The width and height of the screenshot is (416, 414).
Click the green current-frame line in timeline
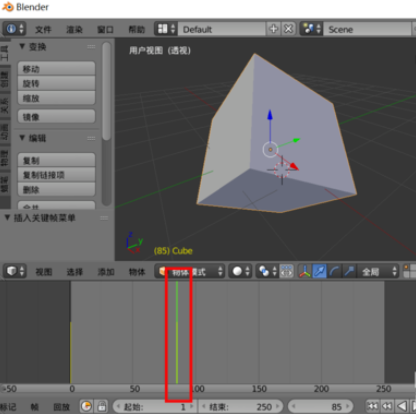tap(177, 332)
